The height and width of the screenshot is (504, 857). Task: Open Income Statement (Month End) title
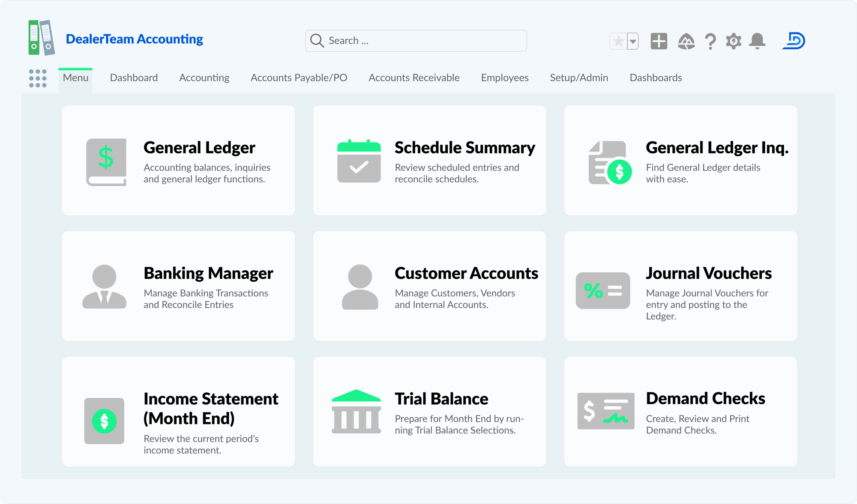point(211,409)
